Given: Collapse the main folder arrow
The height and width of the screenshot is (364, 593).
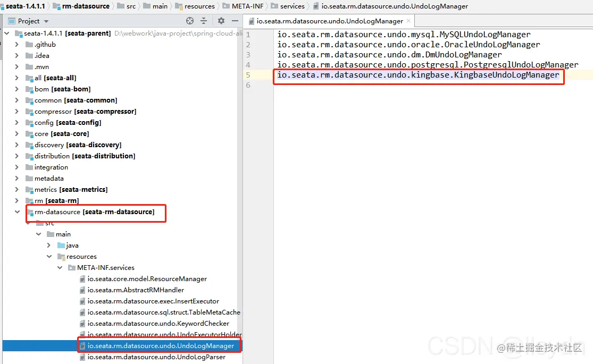Looking at the screenshot, I should coord(39,234).
